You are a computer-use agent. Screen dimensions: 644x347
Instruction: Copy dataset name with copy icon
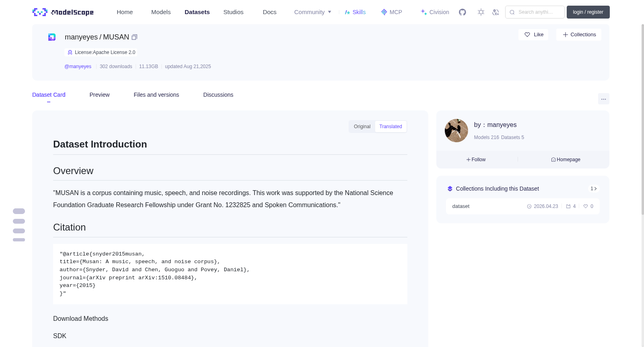click(134, 37)
